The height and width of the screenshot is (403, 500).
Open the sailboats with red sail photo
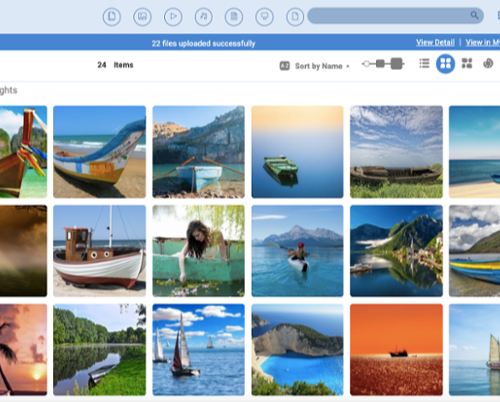coord(199,350)
